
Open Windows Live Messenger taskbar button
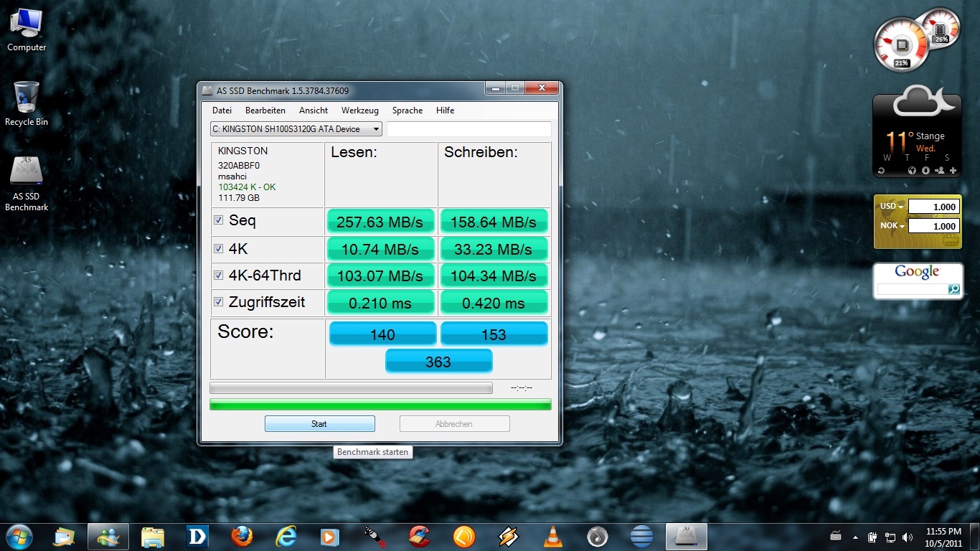coord(108,536)
